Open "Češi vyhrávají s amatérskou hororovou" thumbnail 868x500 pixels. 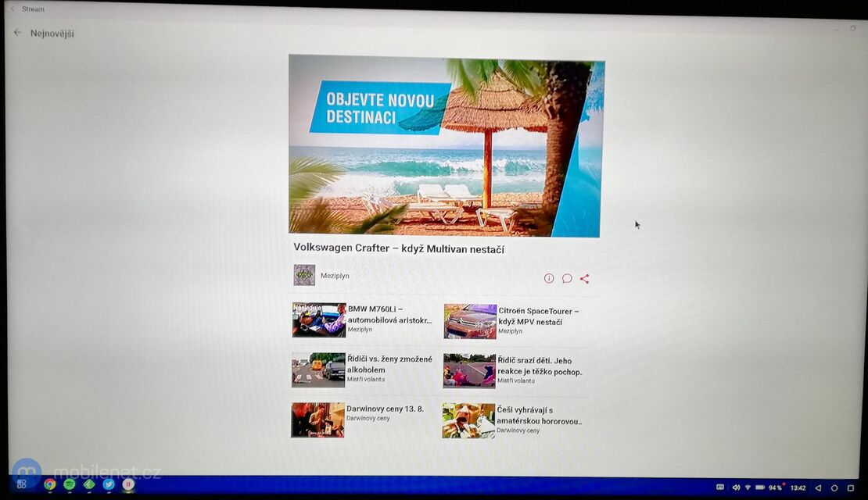468,420
